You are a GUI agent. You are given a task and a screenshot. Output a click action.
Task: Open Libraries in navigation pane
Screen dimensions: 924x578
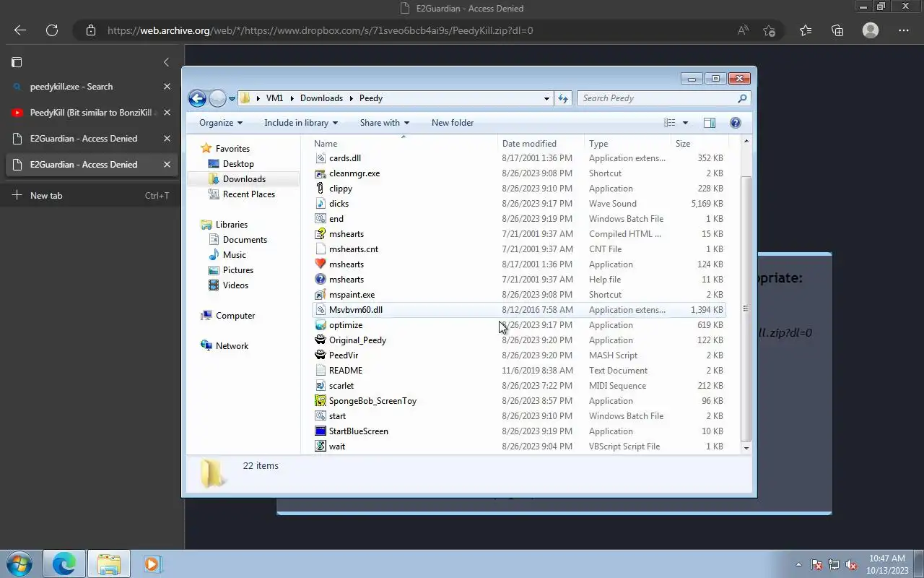click(x=231, y=225)
